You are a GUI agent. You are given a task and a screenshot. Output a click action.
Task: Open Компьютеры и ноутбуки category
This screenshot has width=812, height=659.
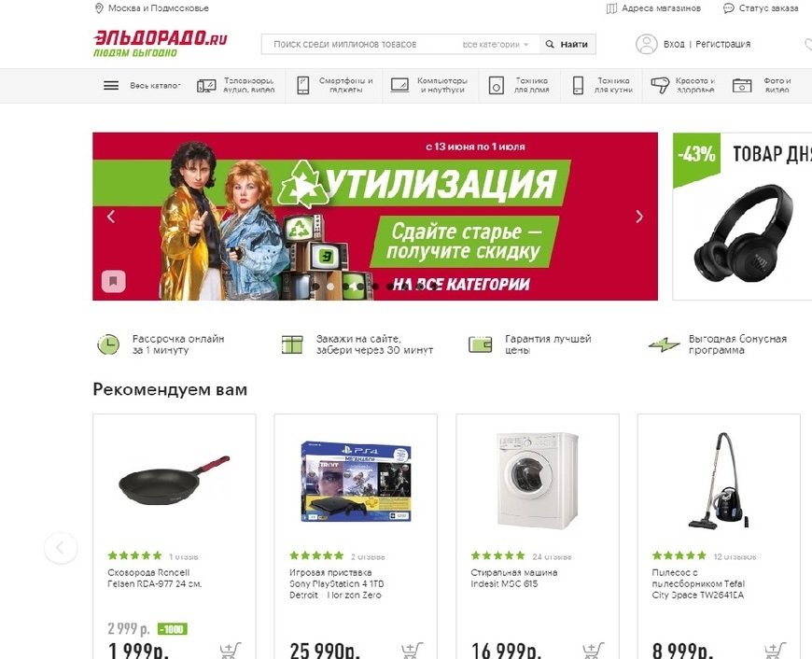click(x=429, y=85)
